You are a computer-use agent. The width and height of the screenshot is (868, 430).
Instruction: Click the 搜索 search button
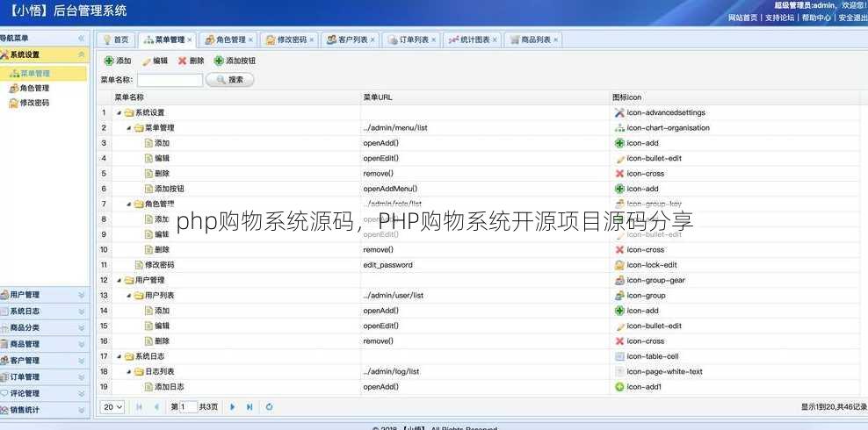[x=229, y=80]
